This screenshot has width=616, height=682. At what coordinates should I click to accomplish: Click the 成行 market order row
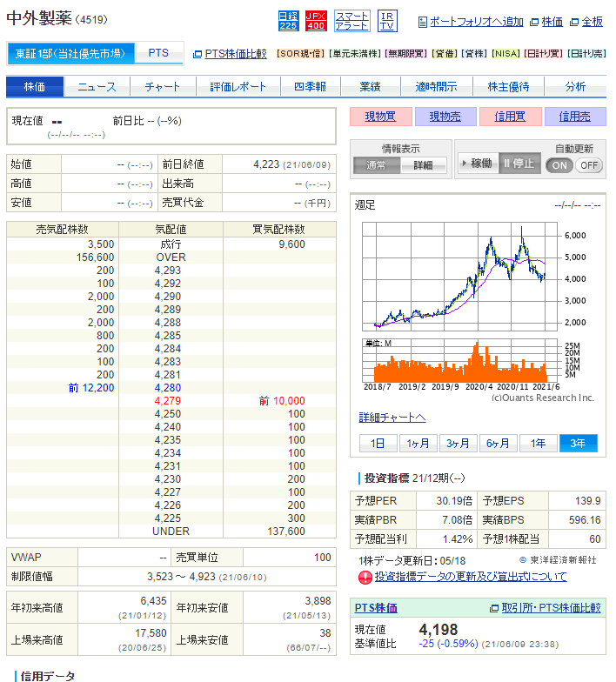coord(171,244)
